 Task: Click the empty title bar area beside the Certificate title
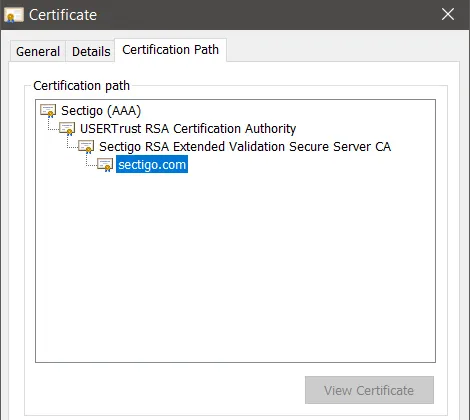pos(267,15)
